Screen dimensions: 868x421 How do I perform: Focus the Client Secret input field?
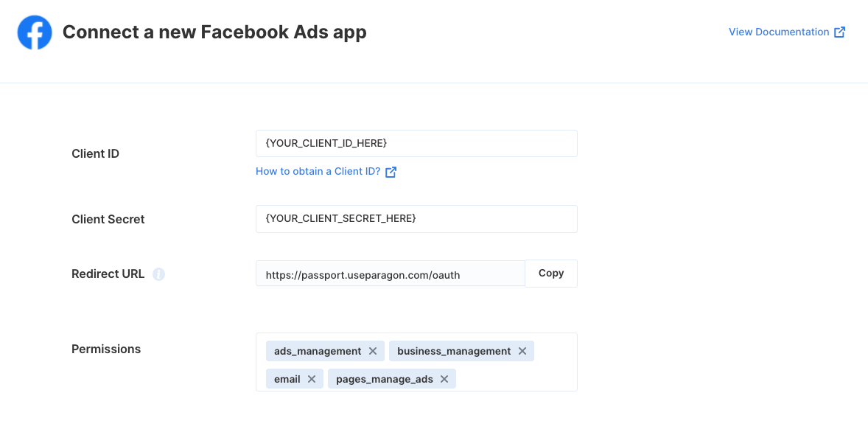416,219
